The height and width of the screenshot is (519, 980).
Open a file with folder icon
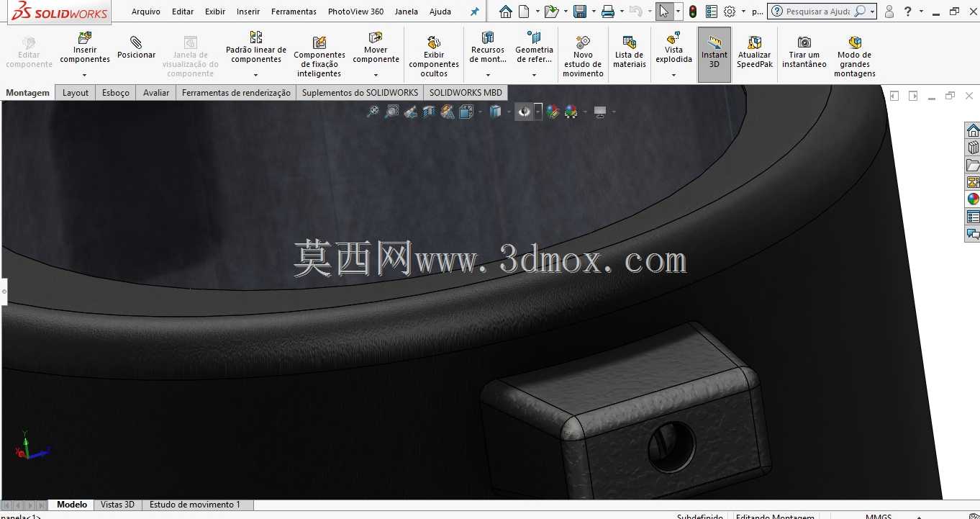pyautogui.click(x=551, y=12)
